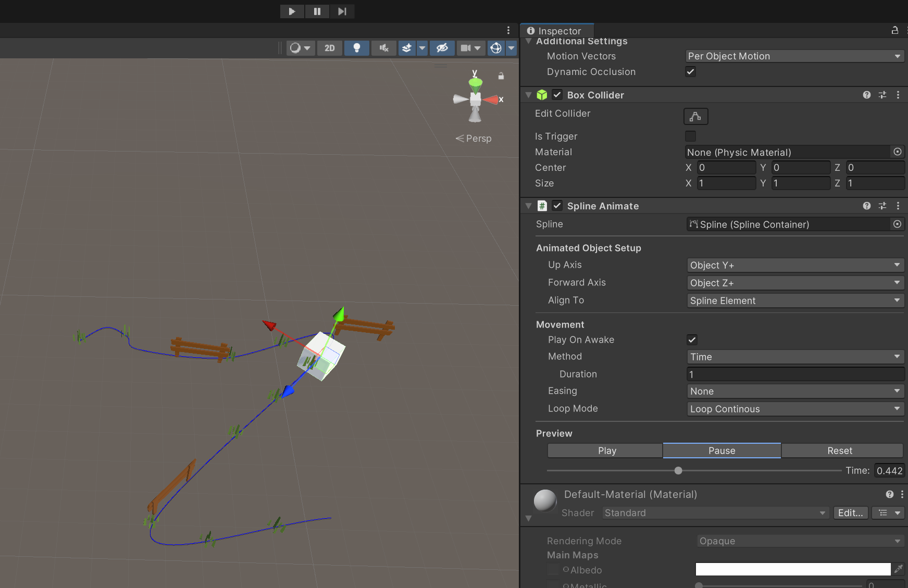
Task: Open the Up Axis dropdown
Action: click(x=795, y=265)
